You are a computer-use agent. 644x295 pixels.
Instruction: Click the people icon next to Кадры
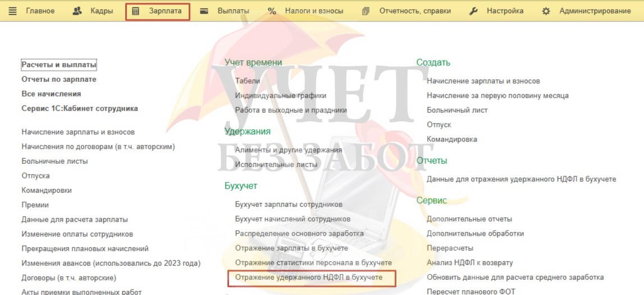(77, 11)
